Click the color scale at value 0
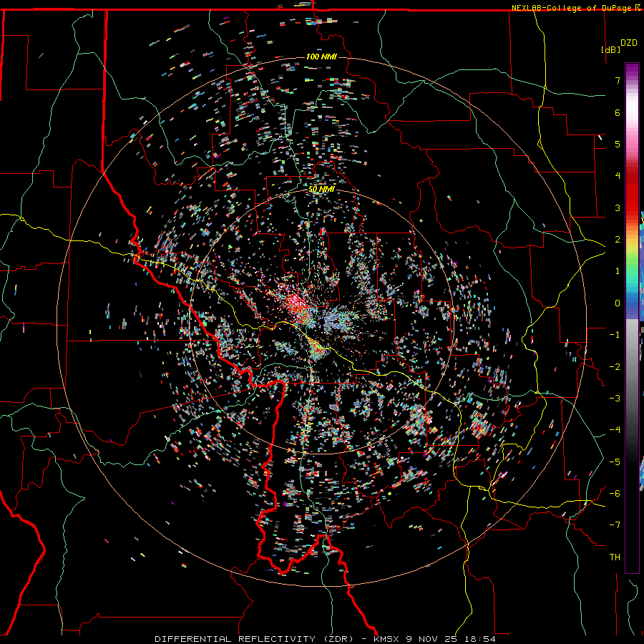The image size is (644, 644). pyautogui.click(x=632, y=303)
